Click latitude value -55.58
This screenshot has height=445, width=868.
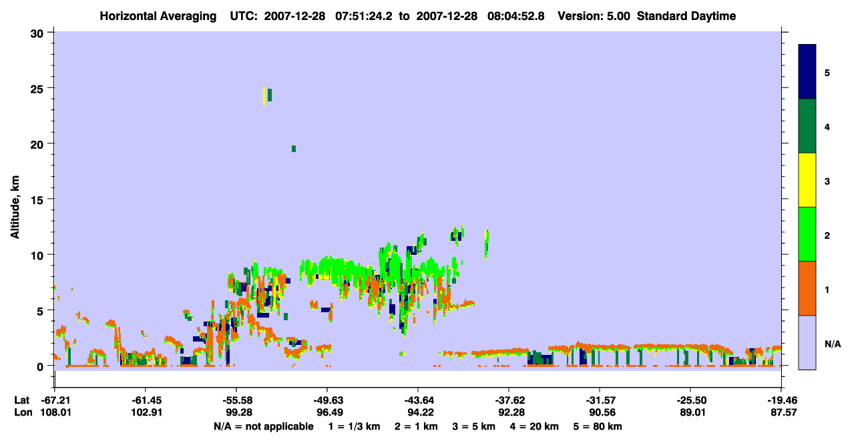(236, 400)
